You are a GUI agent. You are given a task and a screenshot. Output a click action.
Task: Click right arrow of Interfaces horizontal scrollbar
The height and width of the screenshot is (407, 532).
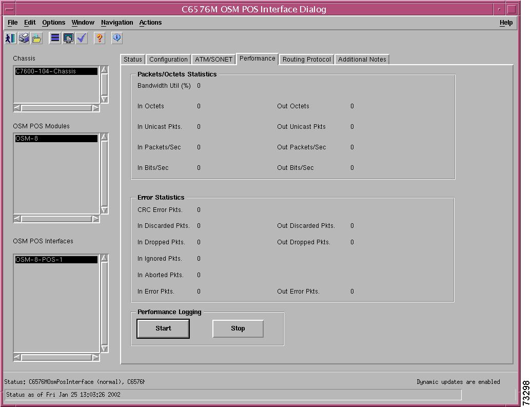[x=96, y=357]
